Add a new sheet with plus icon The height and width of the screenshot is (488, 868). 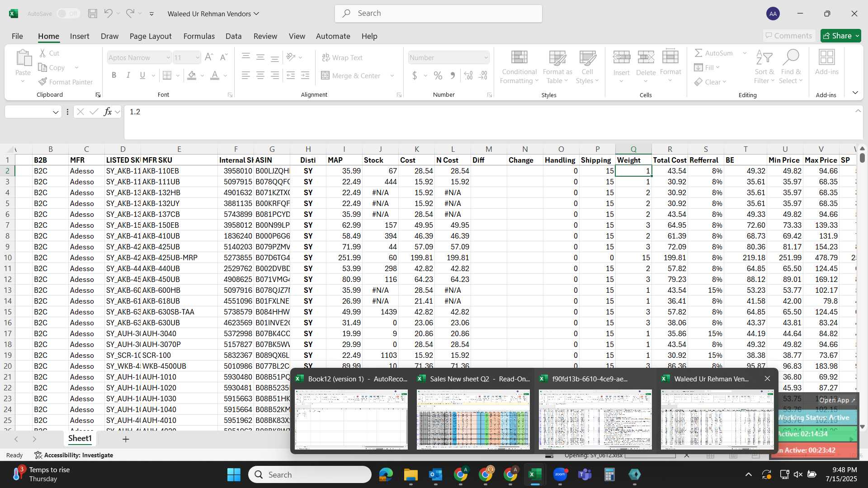click(126, 439)
